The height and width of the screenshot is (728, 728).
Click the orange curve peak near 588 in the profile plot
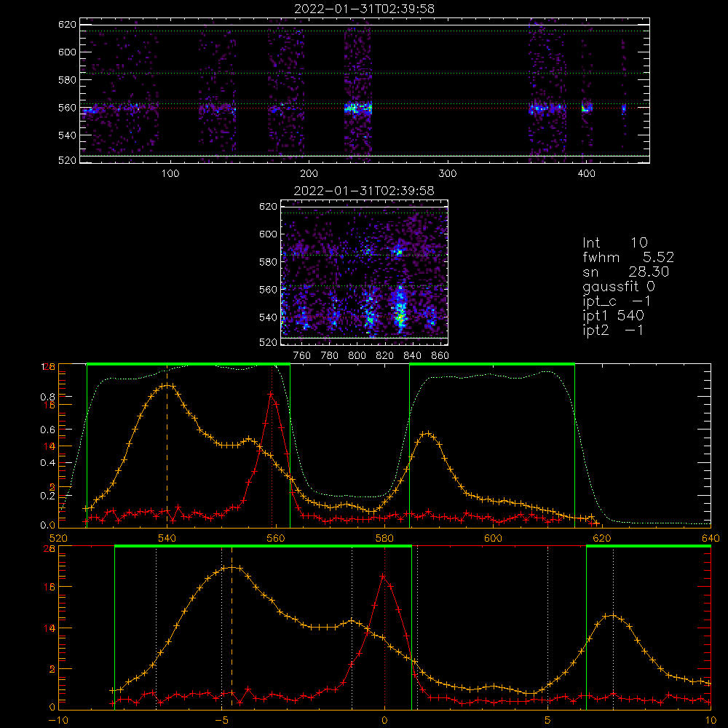coord(427,434)
